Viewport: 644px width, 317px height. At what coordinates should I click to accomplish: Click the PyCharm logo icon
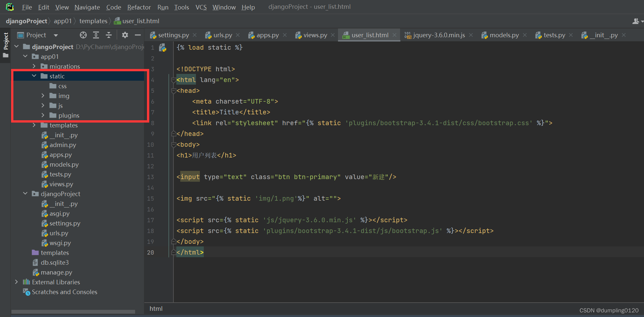click(x=10, y=7)
